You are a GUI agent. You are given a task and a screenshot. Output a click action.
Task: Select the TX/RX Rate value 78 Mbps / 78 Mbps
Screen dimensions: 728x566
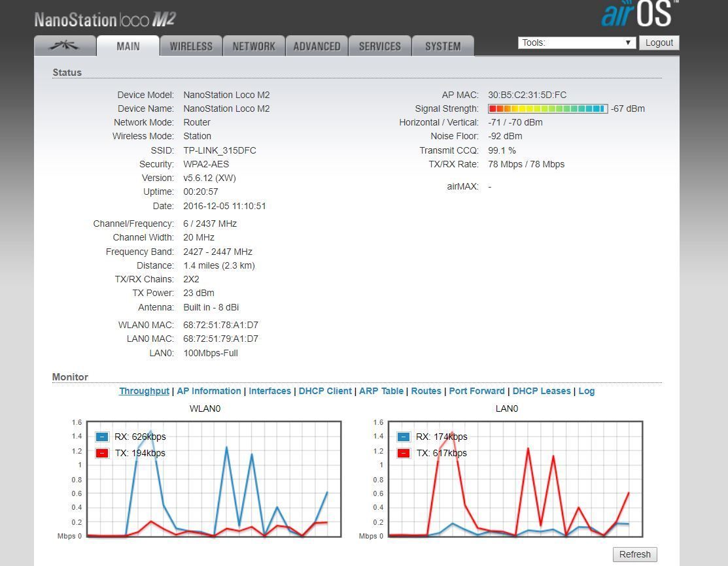tap(527, 164)
